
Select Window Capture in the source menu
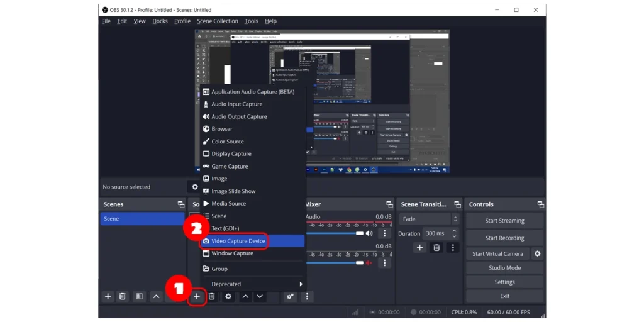coord(253,253)
